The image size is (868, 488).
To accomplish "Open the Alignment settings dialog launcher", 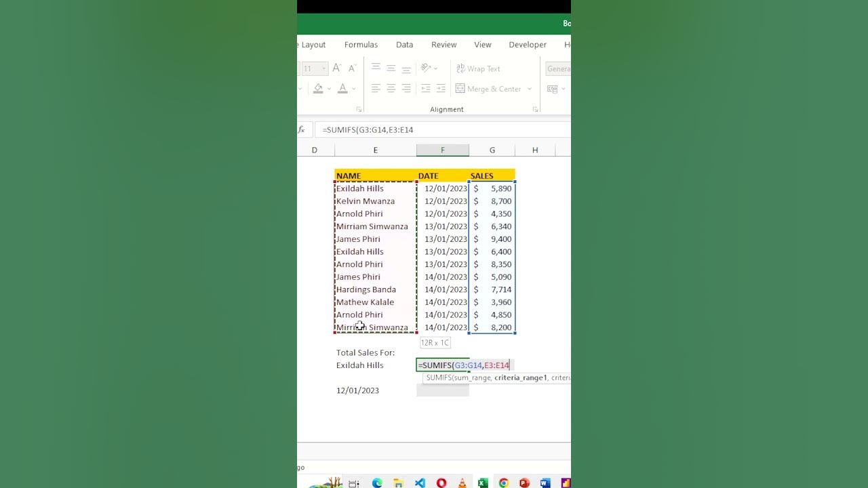I will [535, 109].
